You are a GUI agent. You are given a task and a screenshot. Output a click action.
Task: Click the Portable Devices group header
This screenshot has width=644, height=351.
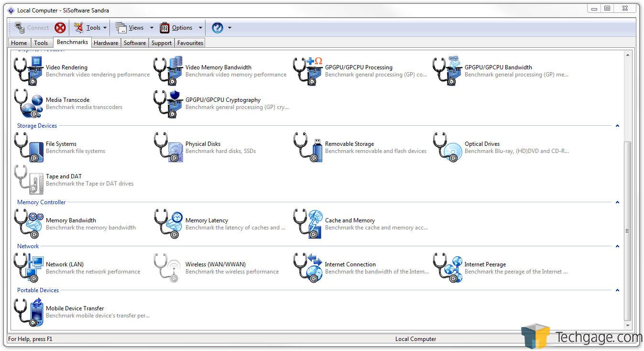[38, 290]
